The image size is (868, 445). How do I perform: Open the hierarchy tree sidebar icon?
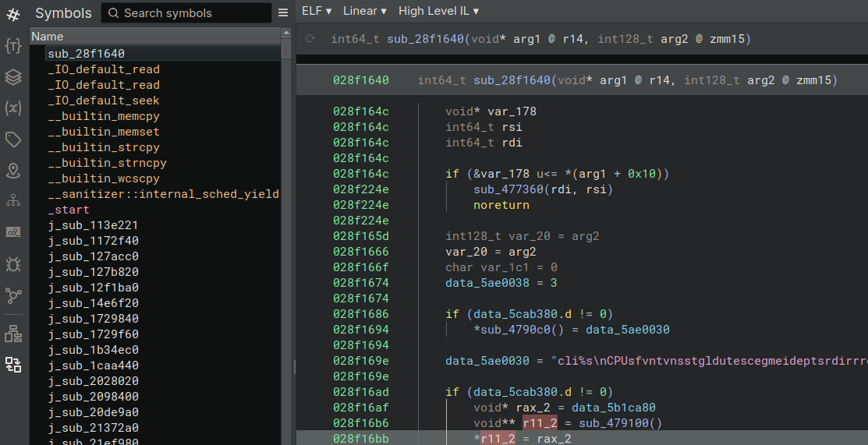pyautogui.click(x=13, y=202)
